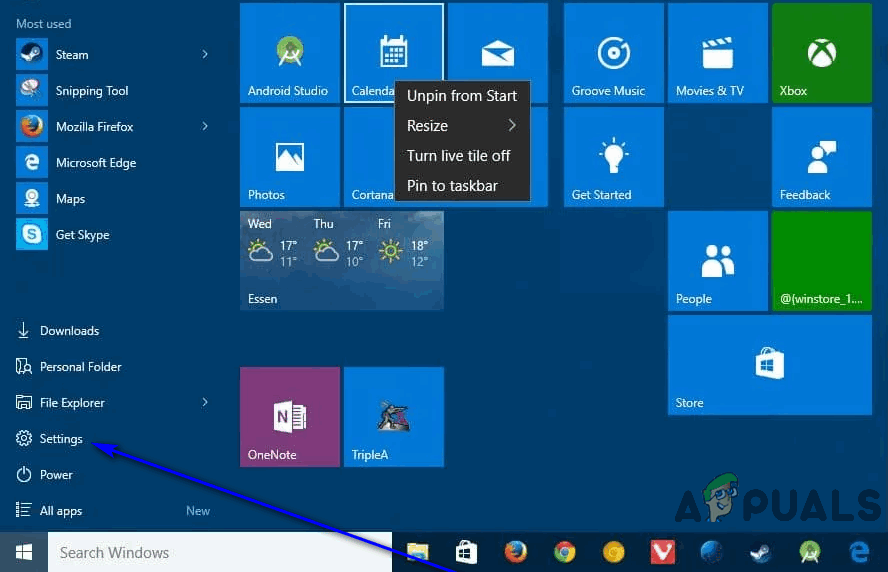Click the Xbox tile
888x572 pixels.
tap(821, 53)
